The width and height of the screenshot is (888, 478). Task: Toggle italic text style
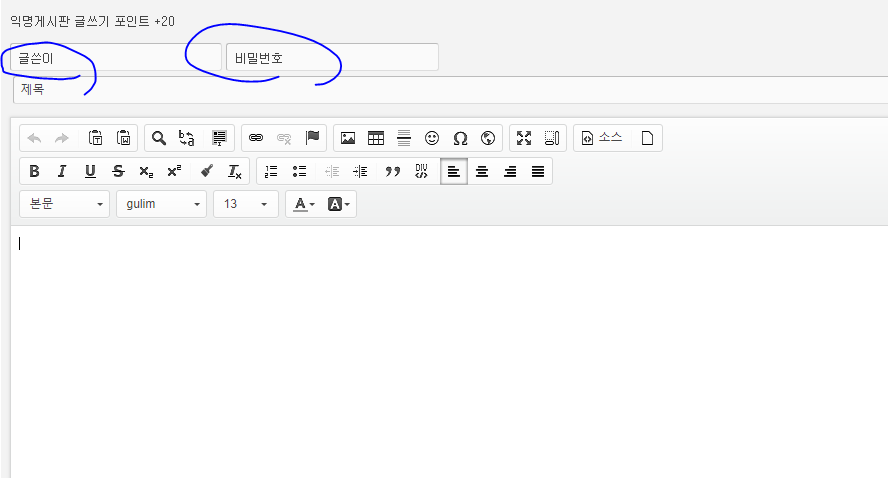62,171
